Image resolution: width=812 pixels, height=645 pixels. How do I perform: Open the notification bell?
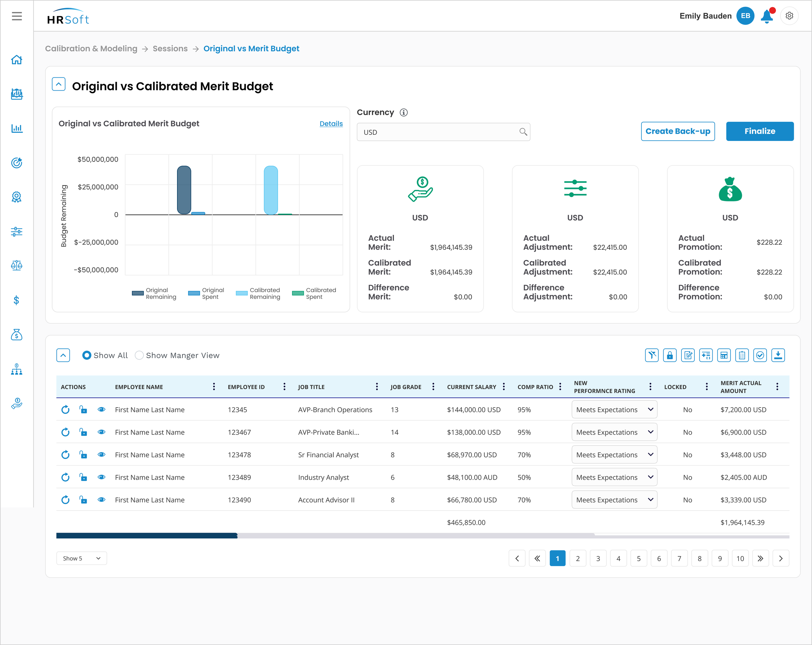(x=767, y=16)
